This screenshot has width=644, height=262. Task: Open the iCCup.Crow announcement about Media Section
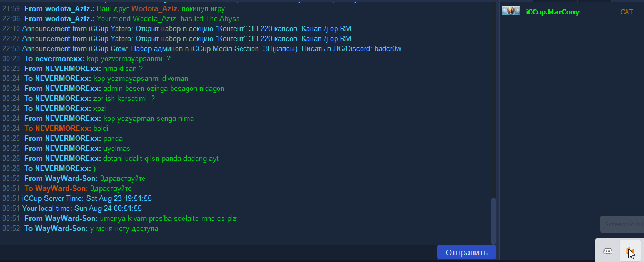212,48
